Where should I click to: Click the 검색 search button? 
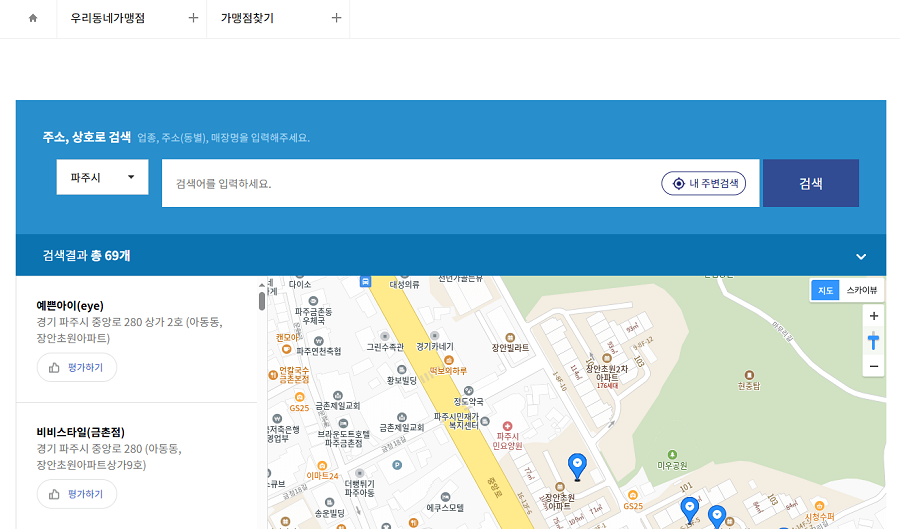[x=810, y=184]
